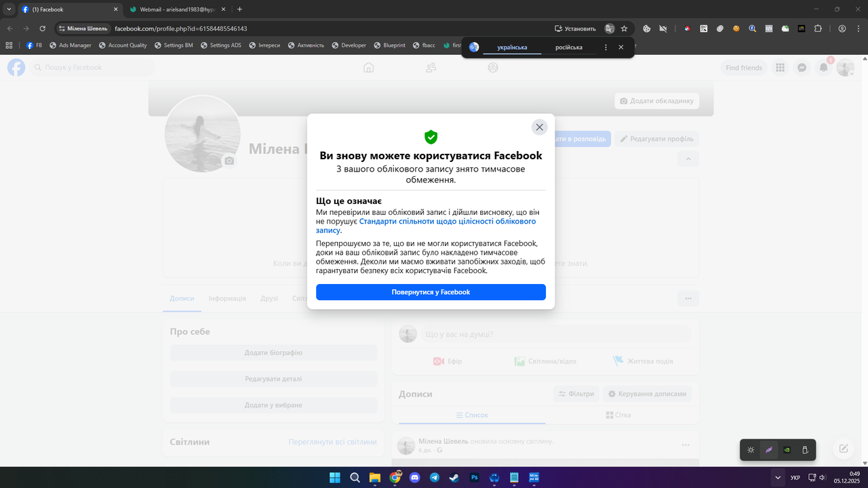Close the translate popup
868x488 pixels.
tap(620, 47)
